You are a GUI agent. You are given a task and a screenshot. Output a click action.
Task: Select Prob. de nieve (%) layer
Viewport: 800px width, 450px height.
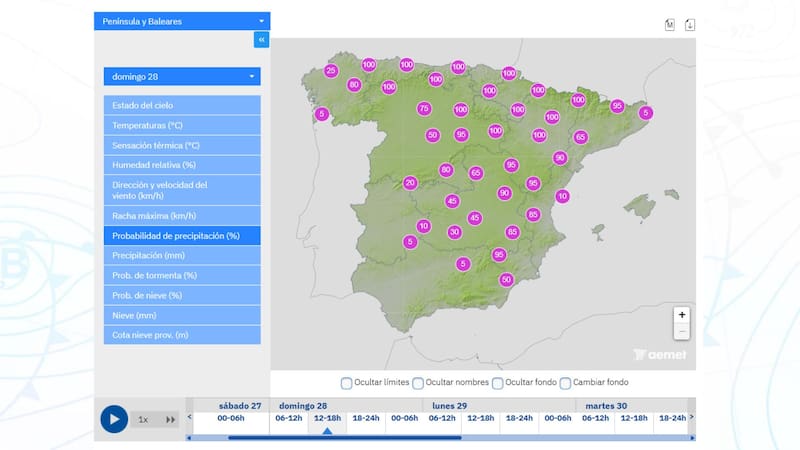click(182, 295)
